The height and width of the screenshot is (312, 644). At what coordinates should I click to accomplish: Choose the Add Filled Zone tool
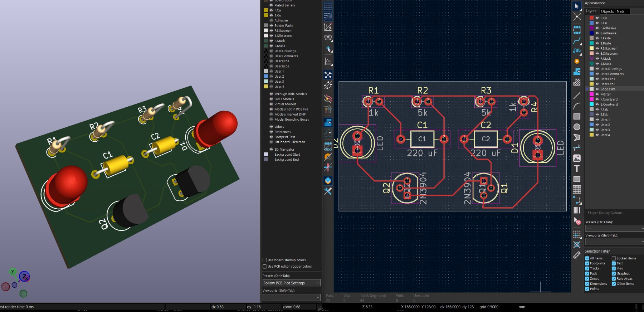point(577,72)
